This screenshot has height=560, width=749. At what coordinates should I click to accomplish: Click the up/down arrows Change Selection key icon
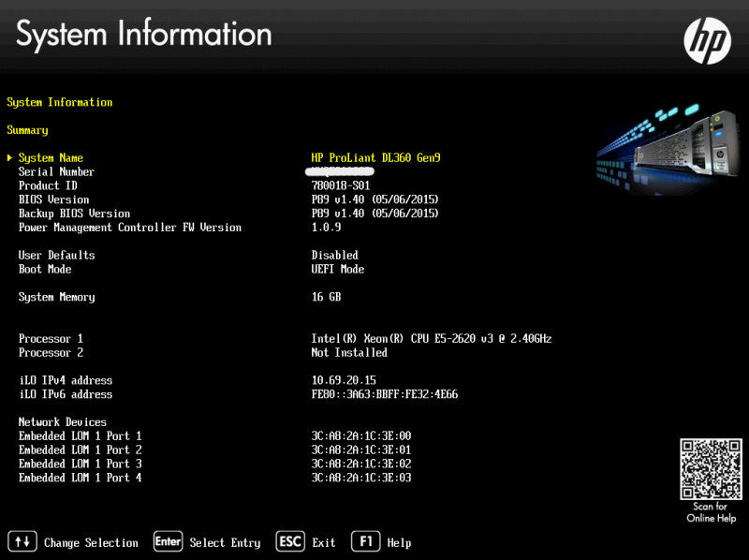point(22,541)
